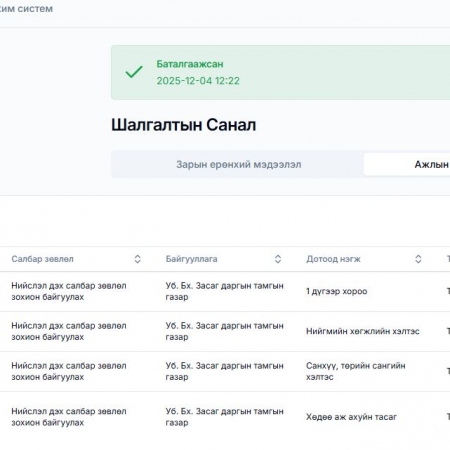Click the system title in header

pyautogui.click(x=26, y=9)
